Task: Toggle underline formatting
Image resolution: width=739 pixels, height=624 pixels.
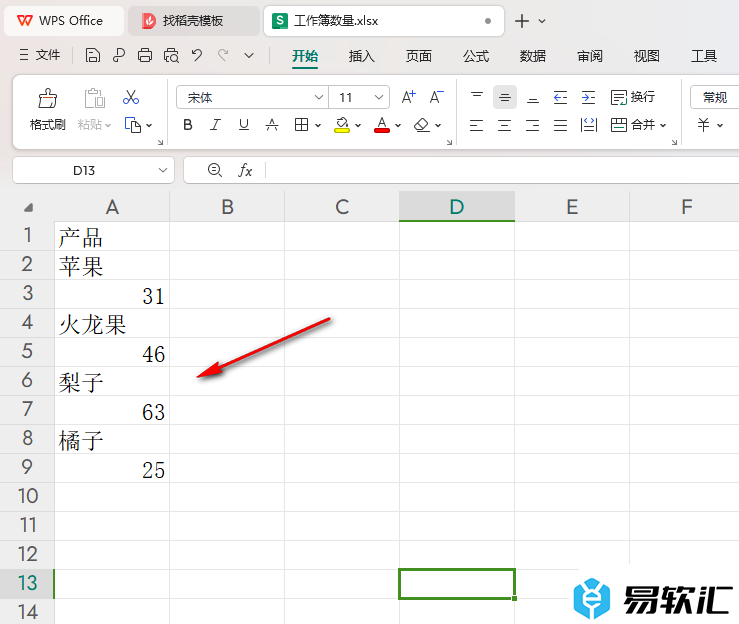Action: [244, 125]
